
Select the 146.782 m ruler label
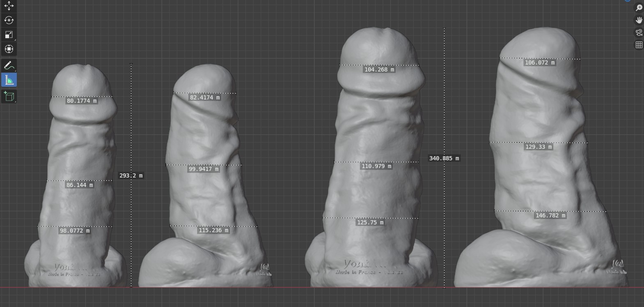[x=550, y=215]
